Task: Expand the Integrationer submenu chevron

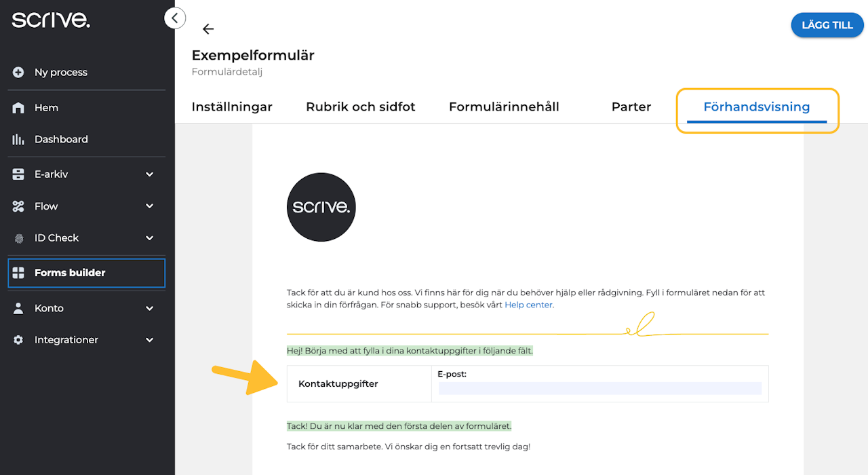Action: coord(150,340)
